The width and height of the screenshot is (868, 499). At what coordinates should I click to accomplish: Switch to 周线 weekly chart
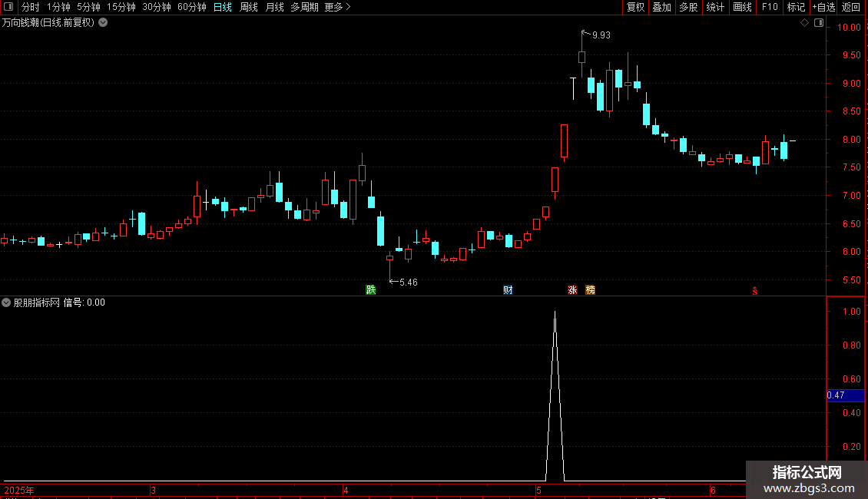[249, 7]
